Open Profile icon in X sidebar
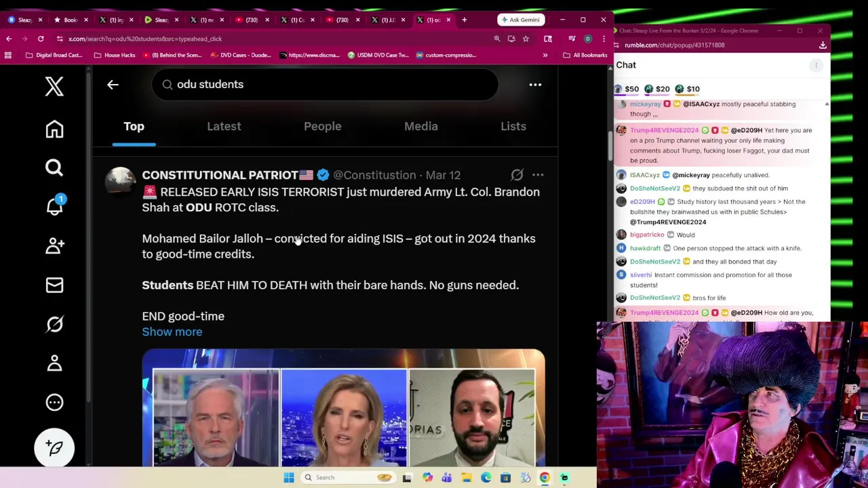 (54, 363)
